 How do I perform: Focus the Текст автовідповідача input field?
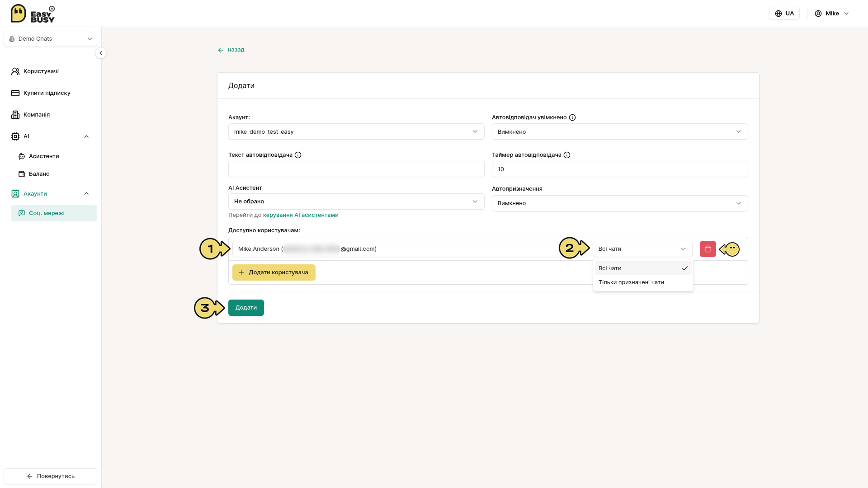pyautogui.click(x=356, y=169)
